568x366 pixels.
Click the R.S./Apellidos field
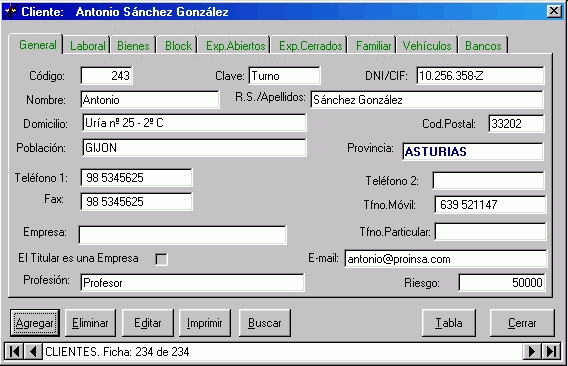tap(427, 100)
